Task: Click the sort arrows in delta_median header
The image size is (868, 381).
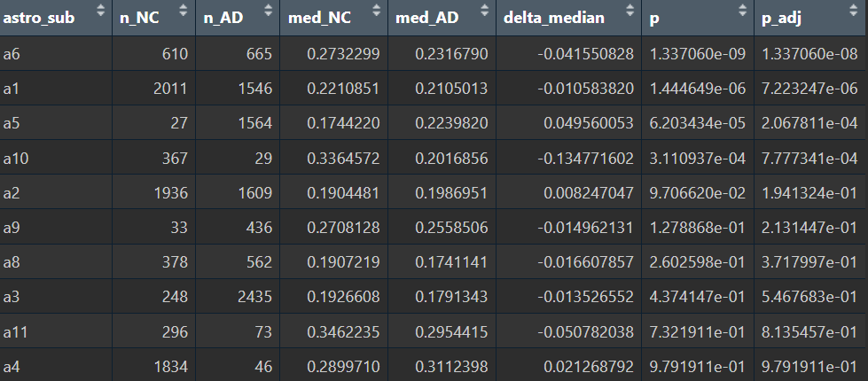Action: click(629, 12)
